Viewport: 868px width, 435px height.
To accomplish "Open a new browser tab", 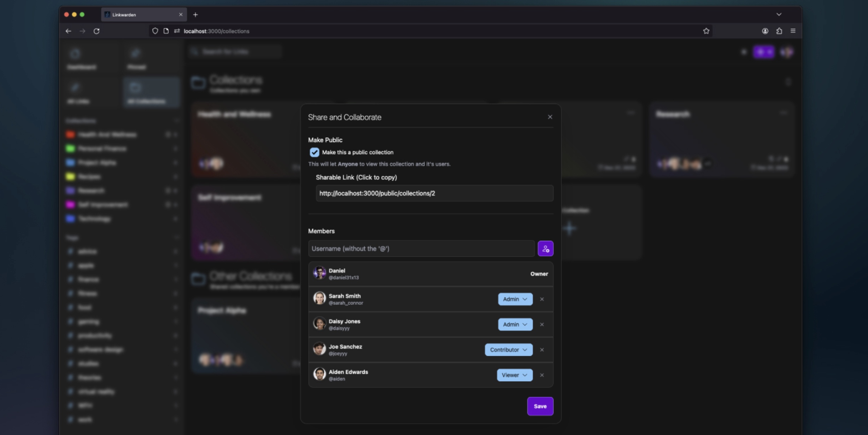I will pyautogui.click(x=195, y=15).
